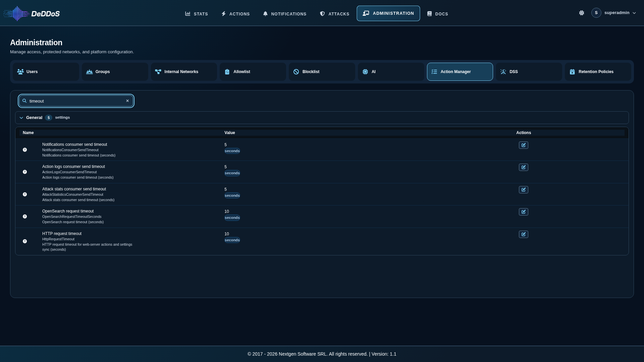The image size is (644, 362).
Task: Show help for Notifications consumer send timeout
Action: (25, 150)
